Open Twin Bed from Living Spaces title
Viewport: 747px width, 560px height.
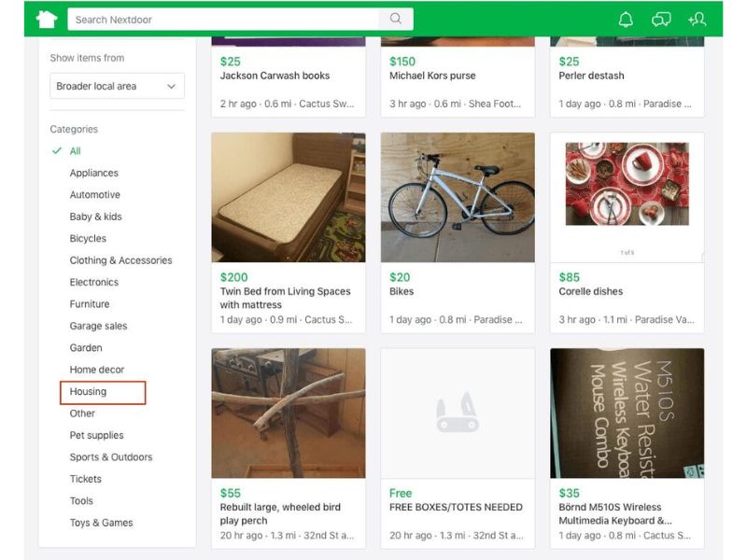click(x=286, y=298)
